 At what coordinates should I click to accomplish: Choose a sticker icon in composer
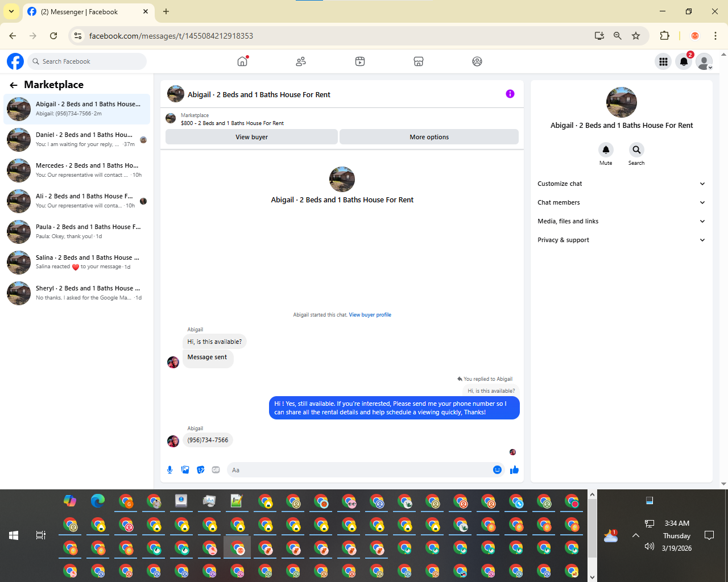tap(201, 470)
